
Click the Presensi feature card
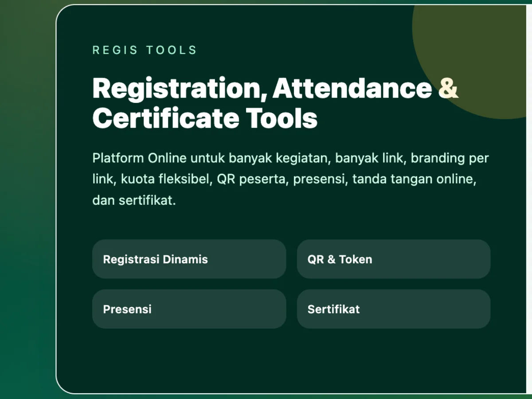click(x=189, y=309)
